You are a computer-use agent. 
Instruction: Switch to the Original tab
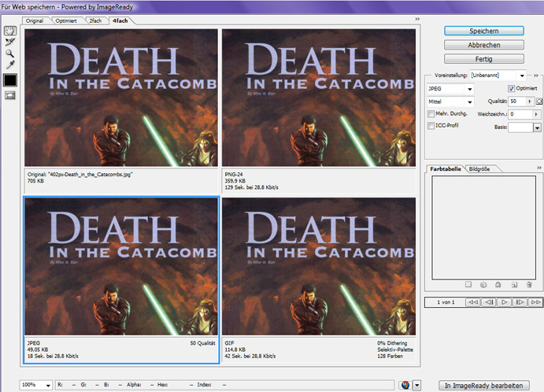tap(35, 20)
